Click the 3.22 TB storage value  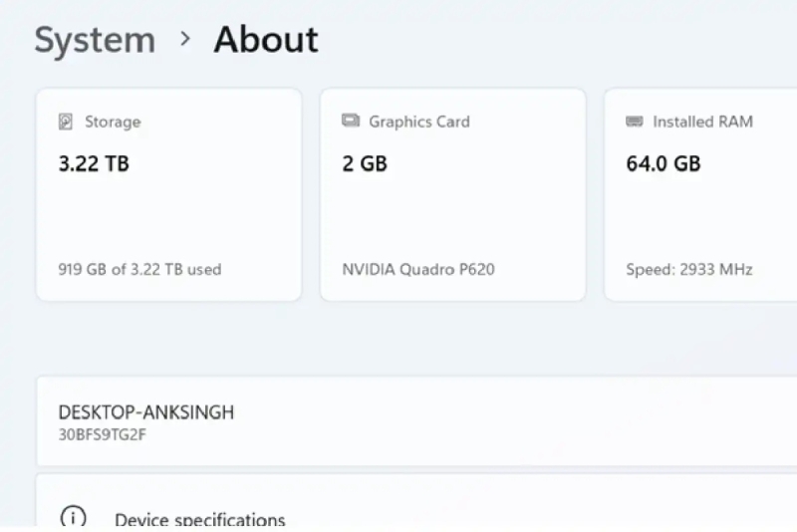[x=94, y=163]
